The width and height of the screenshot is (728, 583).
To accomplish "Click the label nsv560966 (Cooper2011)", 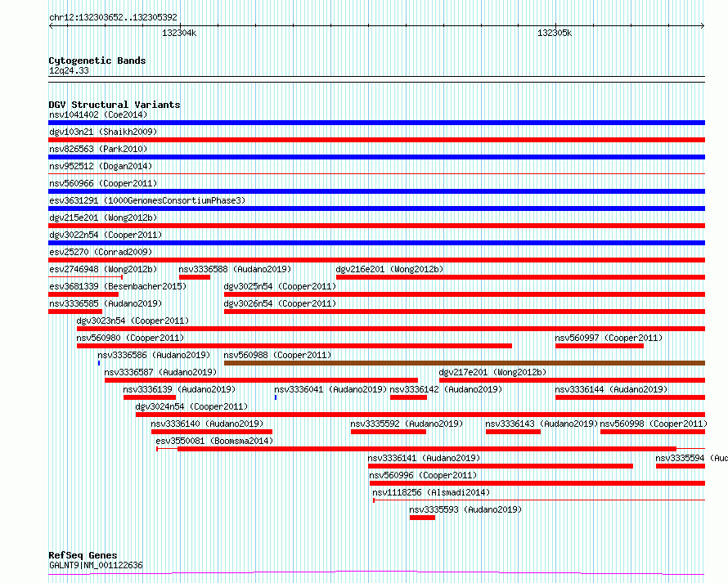I will coord(103,183).
